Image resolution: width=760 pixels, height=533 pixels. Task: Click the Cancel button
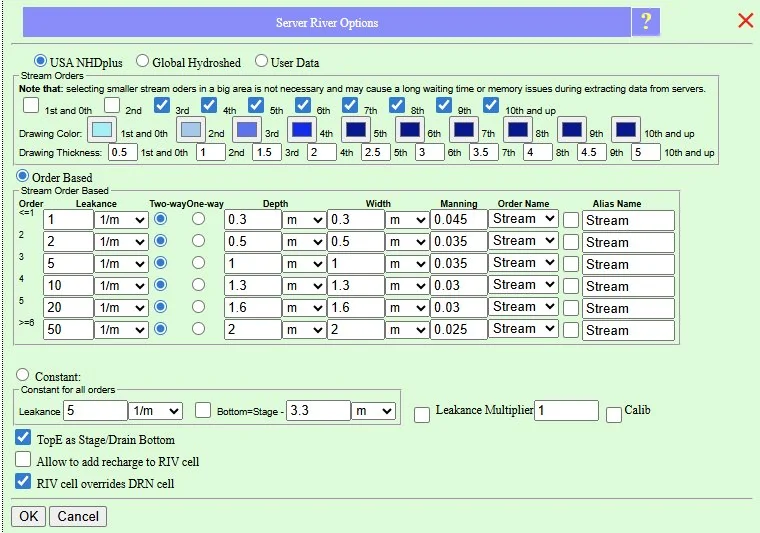(x=78, y=516)
